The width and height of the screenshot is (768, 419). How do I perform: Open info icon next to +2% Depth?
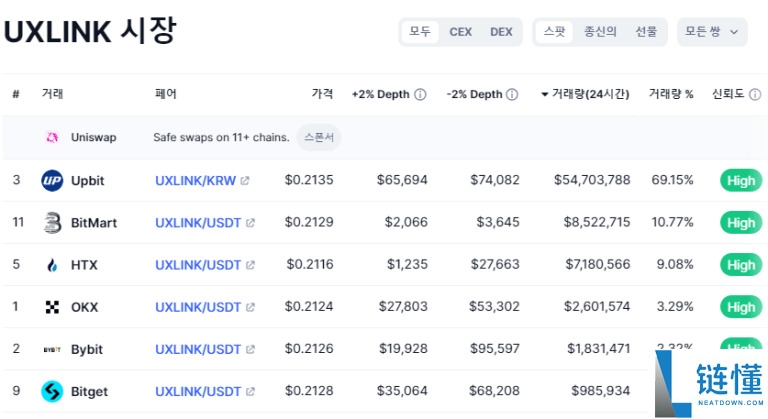(x=420, y=94)
